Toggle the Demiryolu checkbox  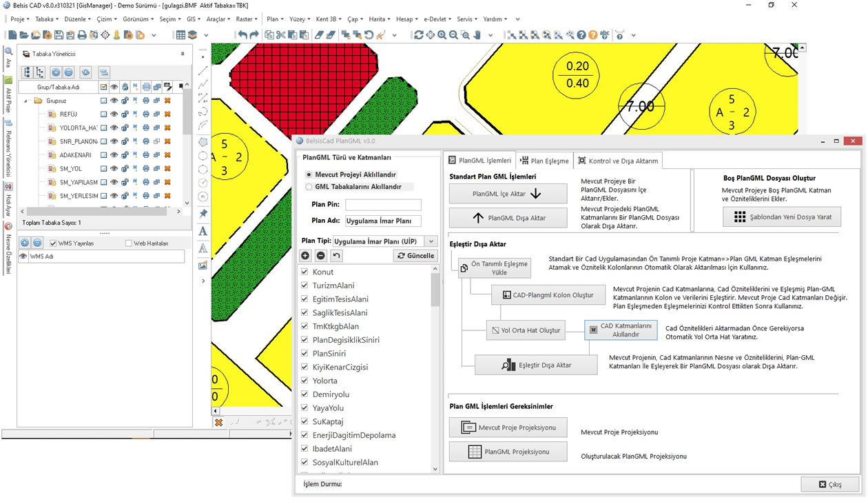(304, 394)
